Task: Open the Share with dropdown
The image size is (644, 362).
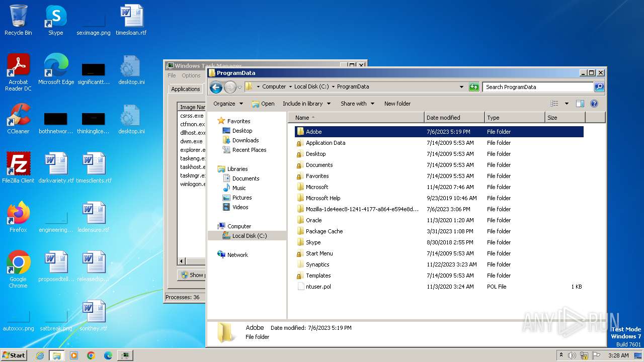Action: (357, 104)
